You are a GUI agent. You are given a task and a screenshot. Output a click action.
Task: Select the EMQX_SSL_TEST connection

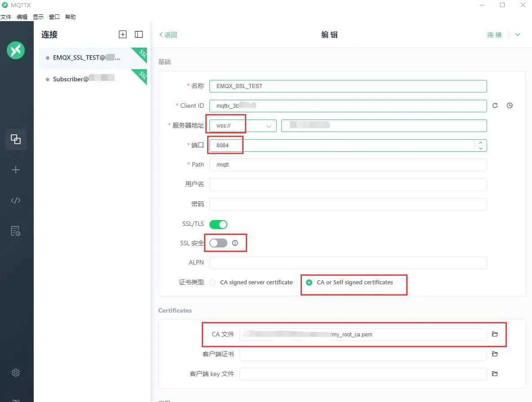[92, 58]
